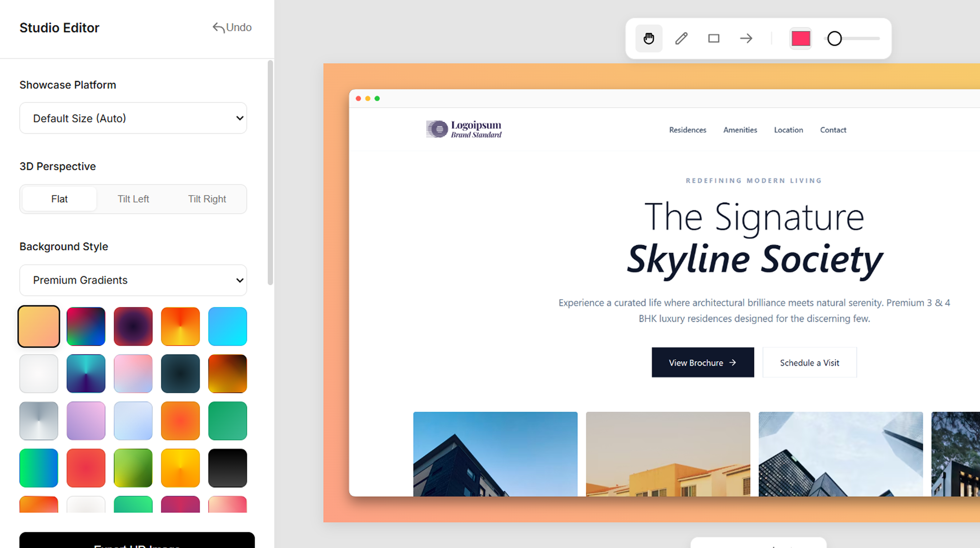Screen dimensions: 980x548
Task: Click the stroke width slider handle
Action: [x=835, y=38]
